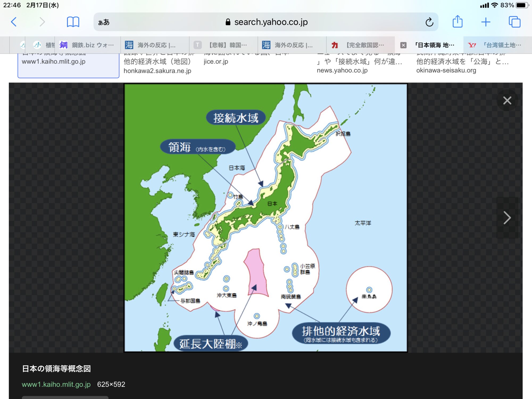Screen dimensions: 532x399
Task: Close the image preview with X
Action: tap(507, 101)
